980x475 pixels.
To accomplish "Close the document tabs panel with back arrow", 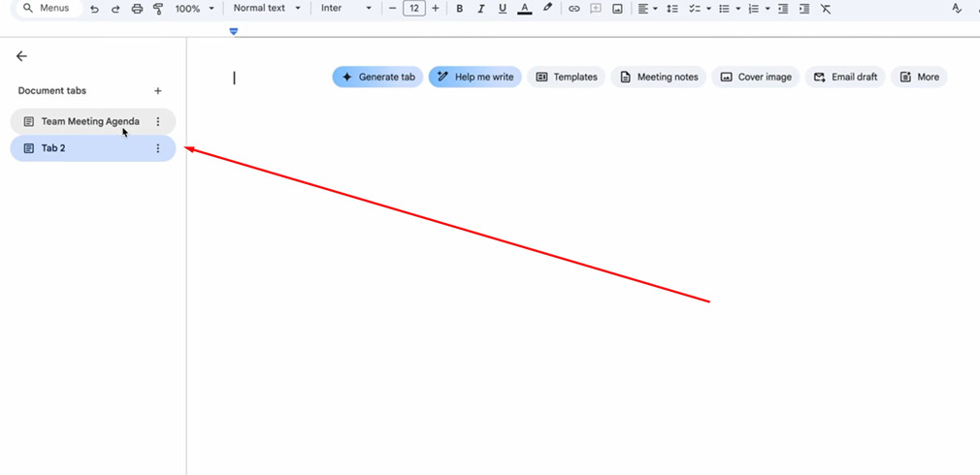I will coord(22,56).
